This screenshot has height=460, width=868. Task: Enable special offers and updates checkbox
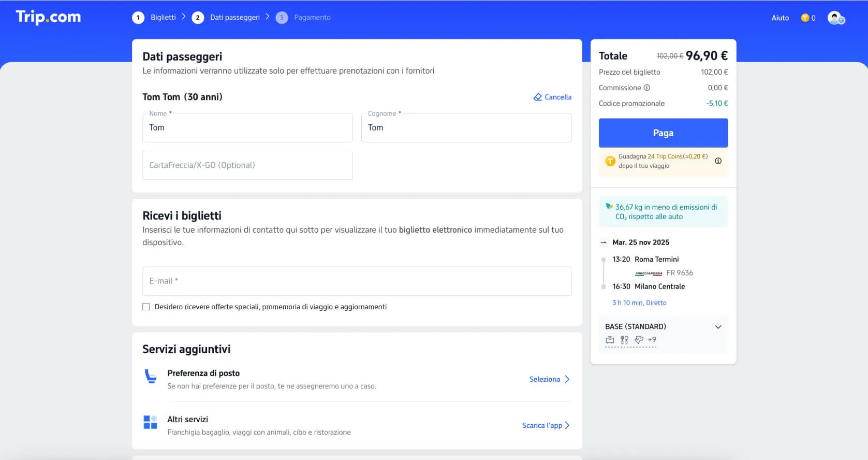tap(146, 307)
